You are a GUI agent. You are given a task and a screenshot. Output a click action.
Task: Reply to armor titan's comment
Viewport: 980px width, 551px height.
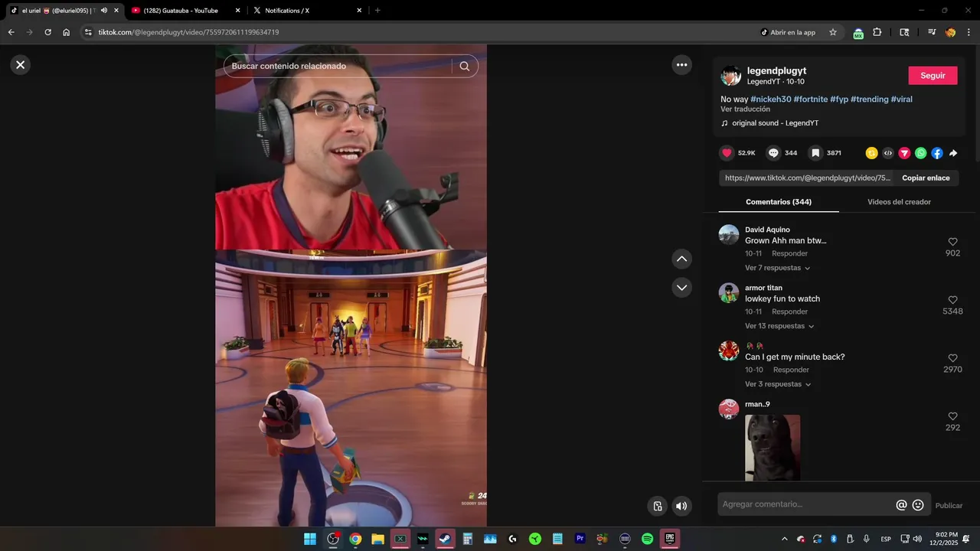(789, 311)
